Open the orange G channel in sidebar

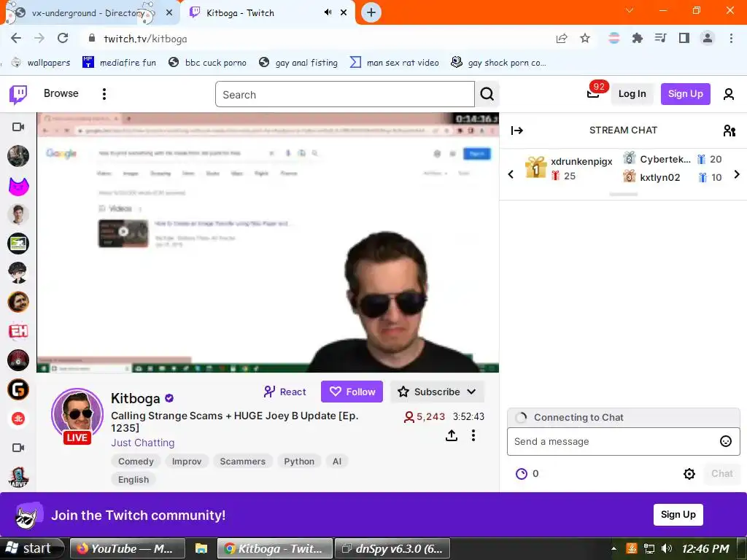point(18,390)
